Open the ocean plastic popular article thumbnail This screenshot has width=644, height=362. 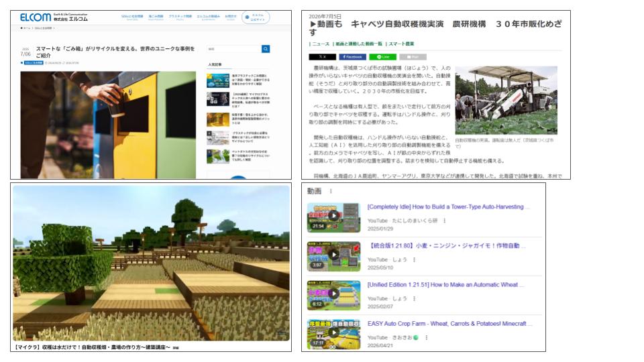[217, 80]
